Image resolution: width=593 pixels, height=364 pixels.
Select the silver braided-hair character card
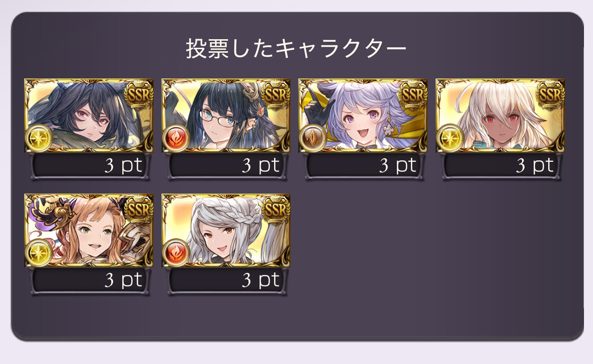pos(226,231)
